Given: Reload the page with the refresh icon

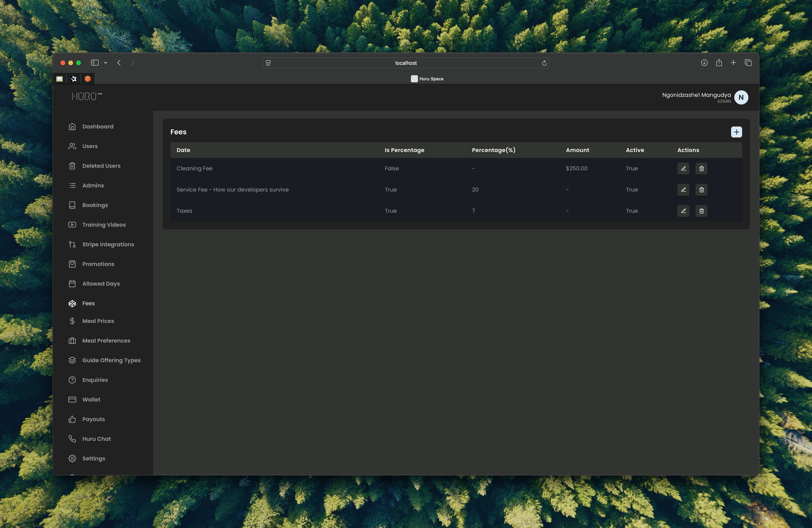Looking at the screenshot, I should tap(544, 63).
